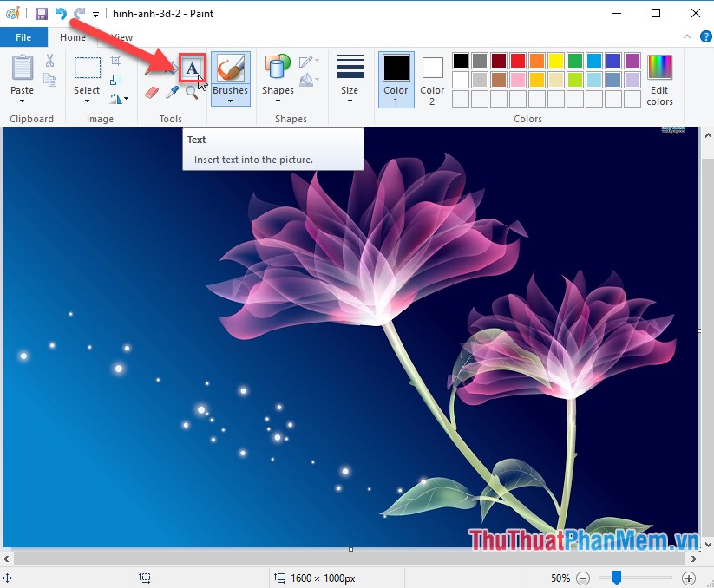
Task: Select the Pencil tool
Action: click(x=147, y=69)
